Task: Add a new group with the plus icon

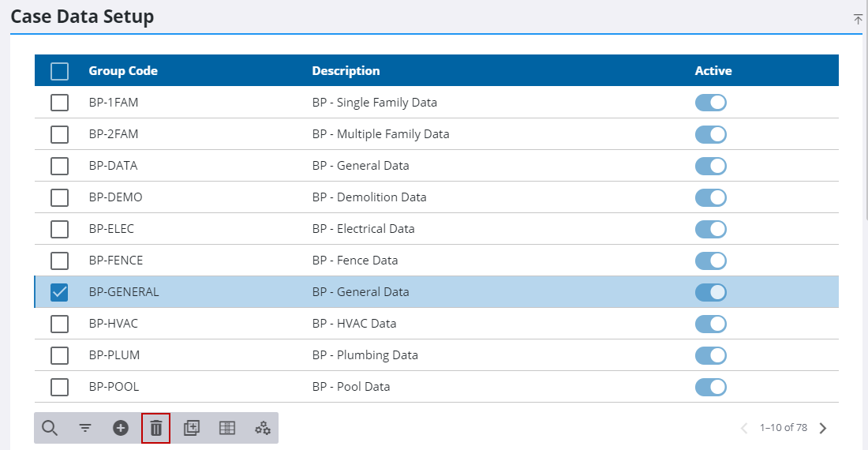Action: coord(121,428)
